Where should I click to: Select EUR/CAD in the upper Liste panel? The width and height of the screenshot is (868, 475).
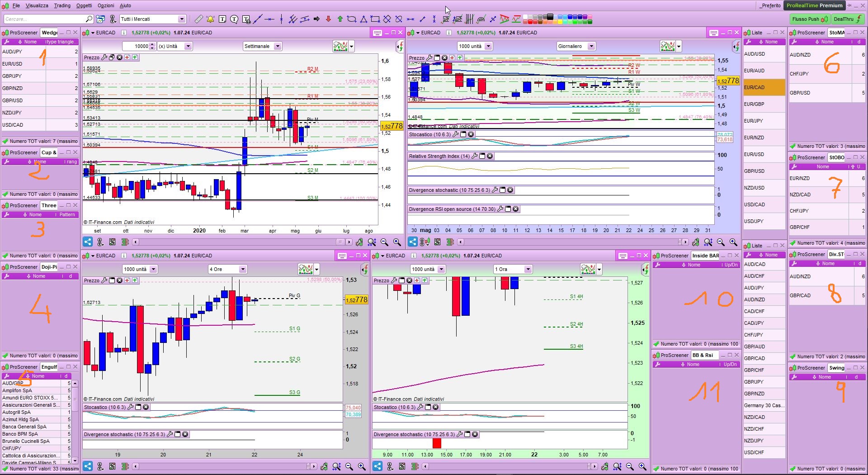(764, 87)
